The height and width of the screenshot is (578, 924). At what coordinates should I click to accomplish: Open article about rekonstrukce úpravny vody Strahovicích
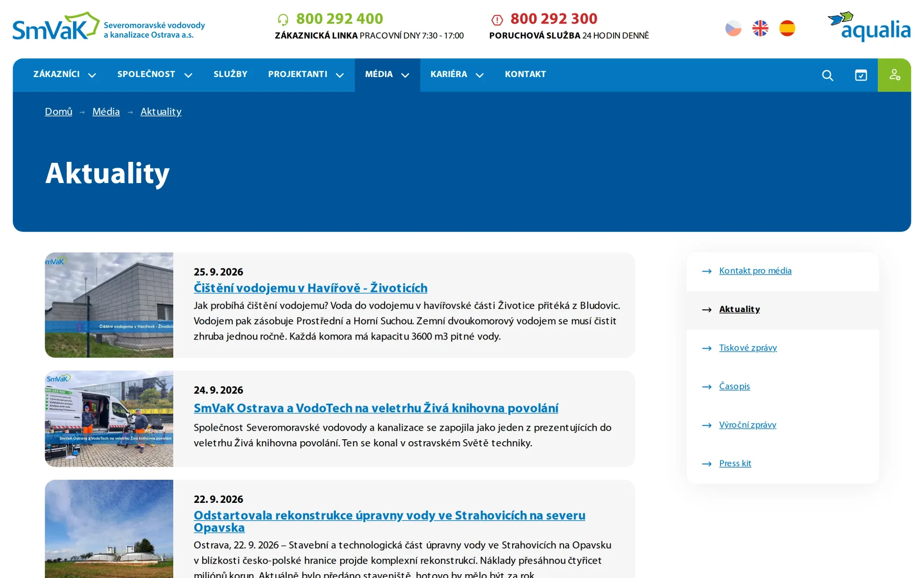[x=389, y=521]
